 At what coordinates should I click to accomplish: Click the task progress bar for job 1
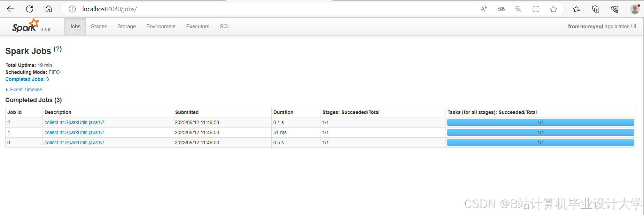pos(541,132)
